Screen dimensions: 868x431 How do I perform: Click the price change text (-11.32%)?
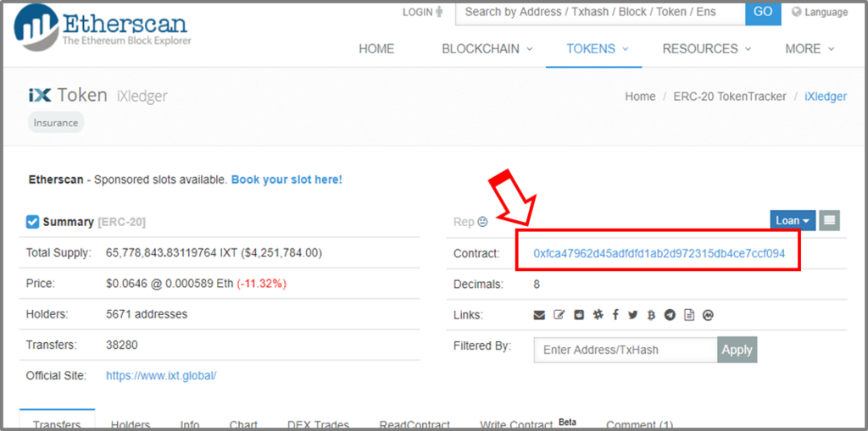click(x=261, y=284)
